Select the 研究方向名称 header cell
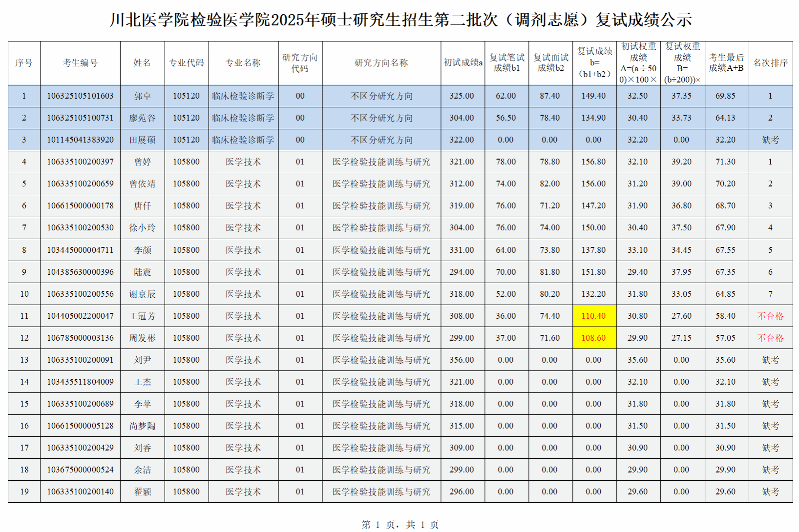 [x=381, y=63]
